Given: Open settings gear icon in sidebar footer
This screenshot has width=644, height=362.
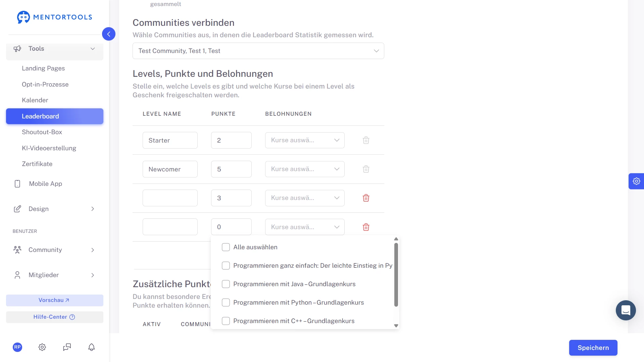Looking at the screenshot, I should 42,347.
